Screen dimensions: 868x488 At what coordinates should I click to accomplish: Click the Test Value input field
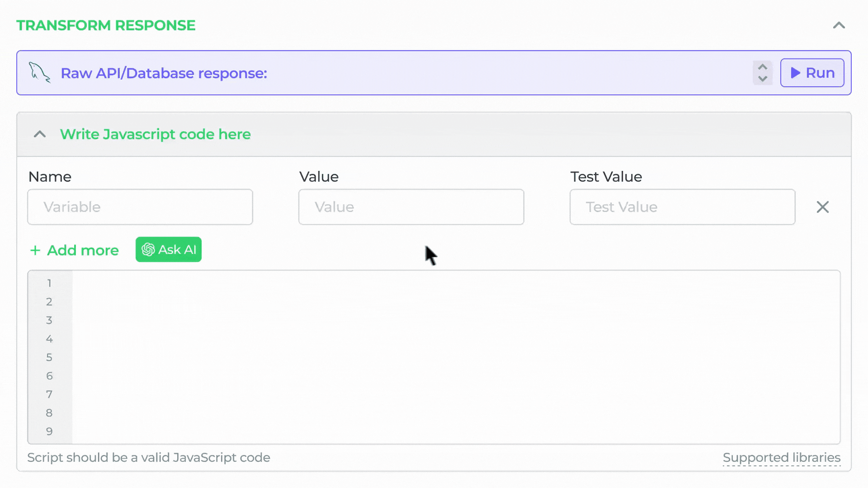[x=682, y=207]
